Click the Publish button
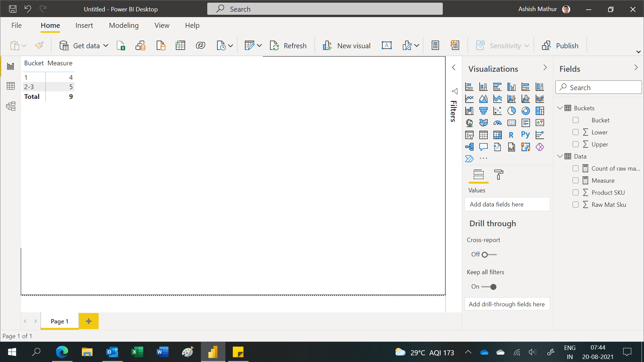The image size is (644, 362). [560, 46]
